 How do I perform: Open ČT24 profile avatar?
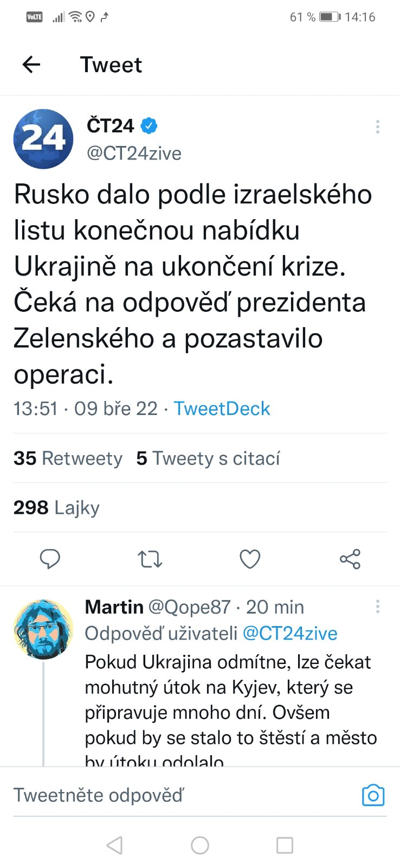(x=43, y=139)
